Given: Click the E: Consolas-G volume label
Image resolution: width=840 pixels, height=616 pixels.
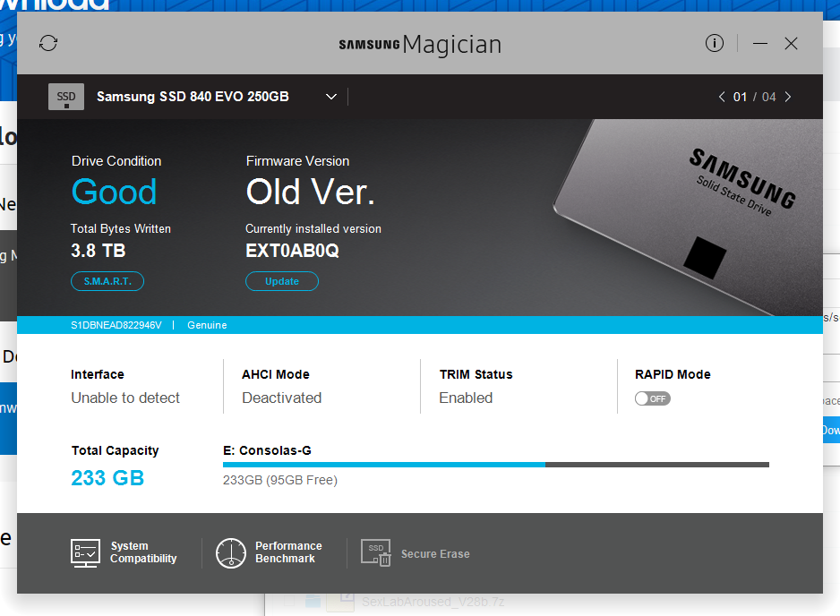Looking at the screenshot, I should pyautogui.click(x=267, y=450).
